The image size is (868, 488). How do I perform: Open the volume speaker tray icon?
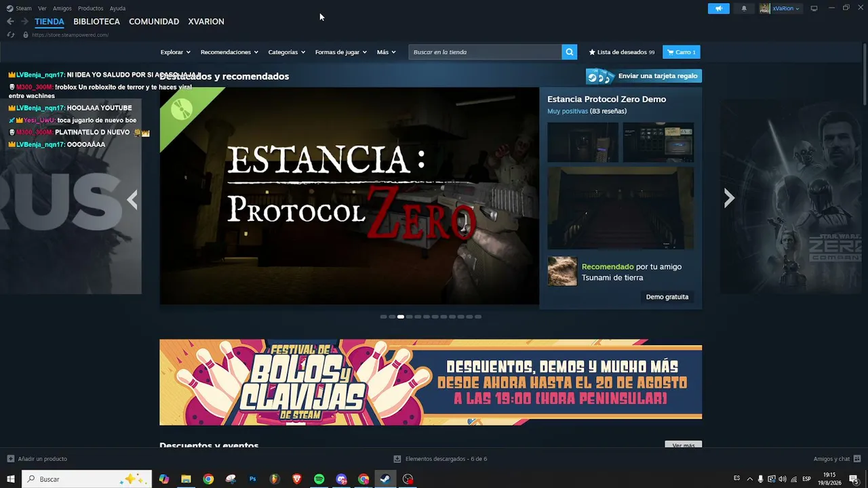(783, 479)
